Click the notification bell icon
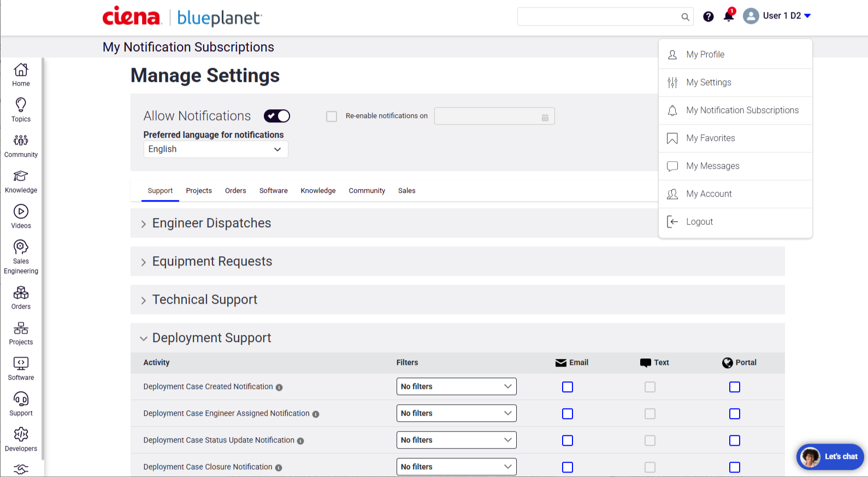The height and width of the screenshot is (477, 868). click(x=728, y=16)
